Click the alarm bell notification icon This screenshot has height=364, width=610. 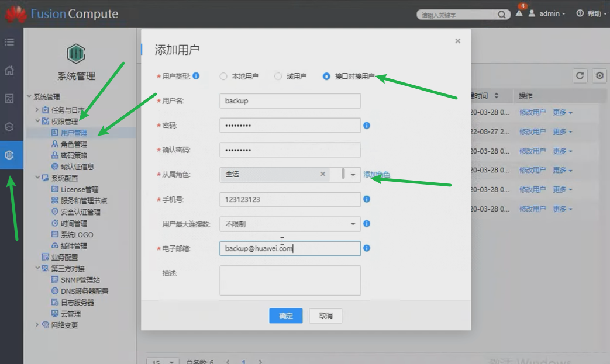point(519,13)
